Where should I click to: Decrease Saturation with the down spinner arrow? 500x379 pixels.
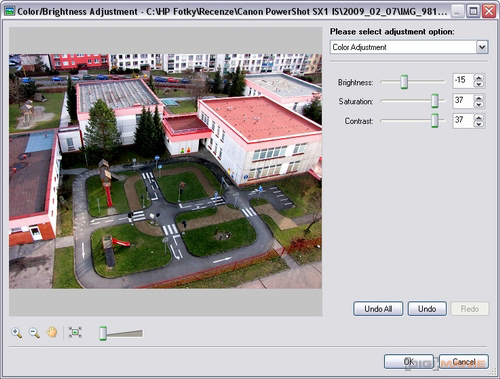point(479,104)
